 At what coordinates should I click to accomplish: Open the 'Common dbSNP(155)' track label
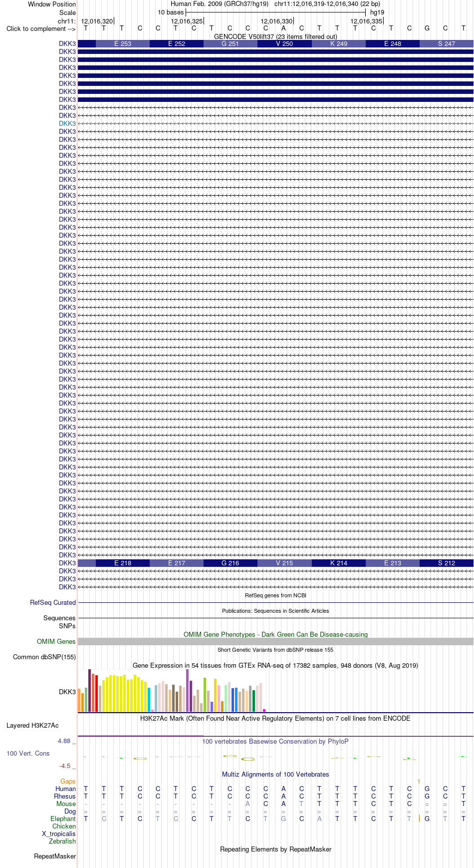pyautogui.click(x=44, y=657)
